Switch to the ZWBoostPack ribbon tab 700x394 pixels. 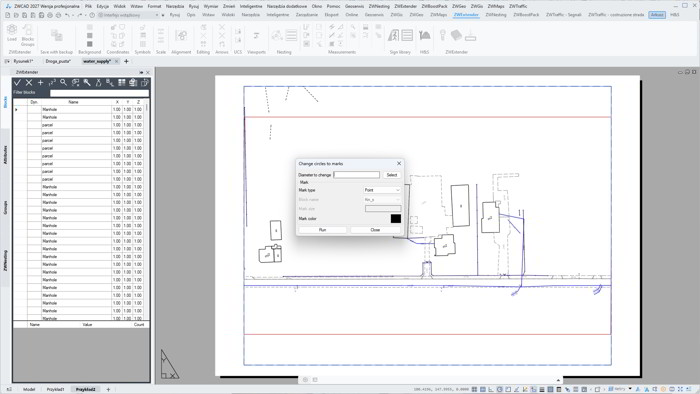526,15
